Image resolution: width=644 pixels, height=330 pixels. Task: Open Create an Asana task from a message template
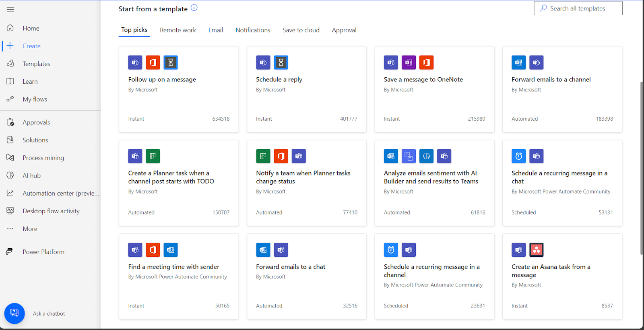[551, 271]
